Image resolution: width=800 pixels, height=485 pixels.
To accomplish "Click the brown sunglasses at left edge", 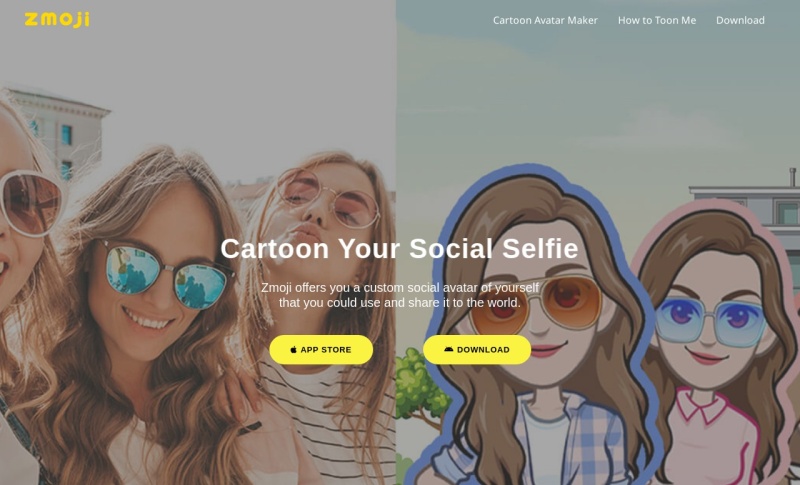I will [31, 203].
